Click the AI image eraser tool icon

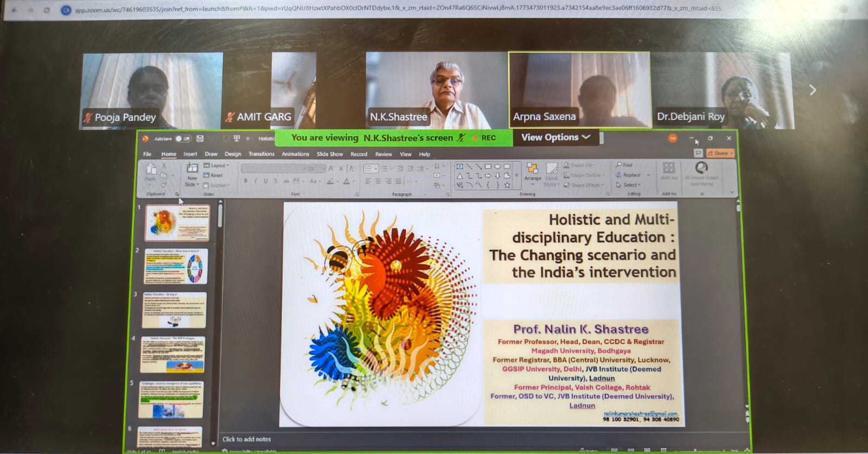701,167
